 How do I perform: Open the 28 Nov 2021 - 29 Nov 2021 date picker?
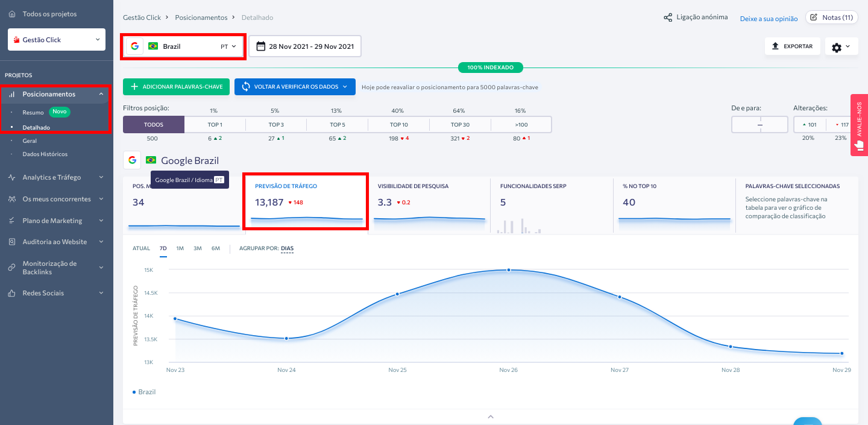point(305,46)
